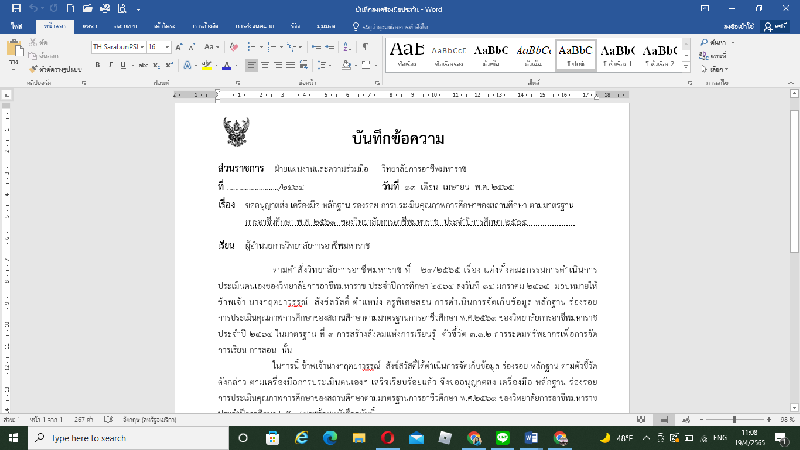
Task: Toggle Underline formatting
Action: pyautogui.click(x=121, y=63)
